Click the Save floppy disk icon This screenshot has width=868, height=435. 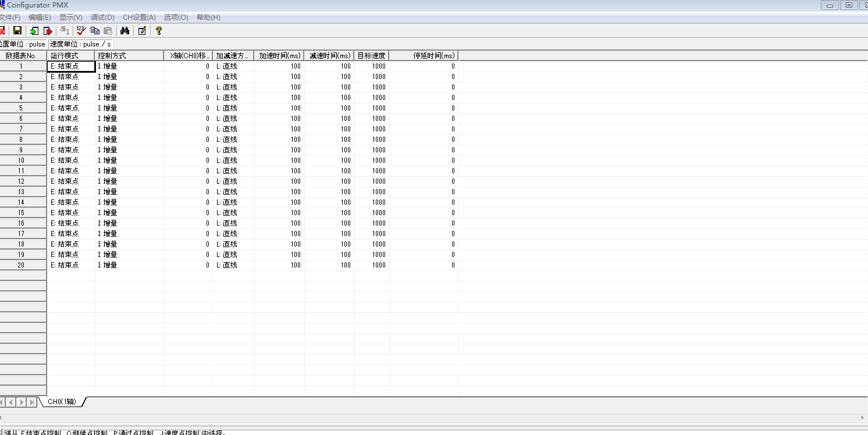click(17, 31)
